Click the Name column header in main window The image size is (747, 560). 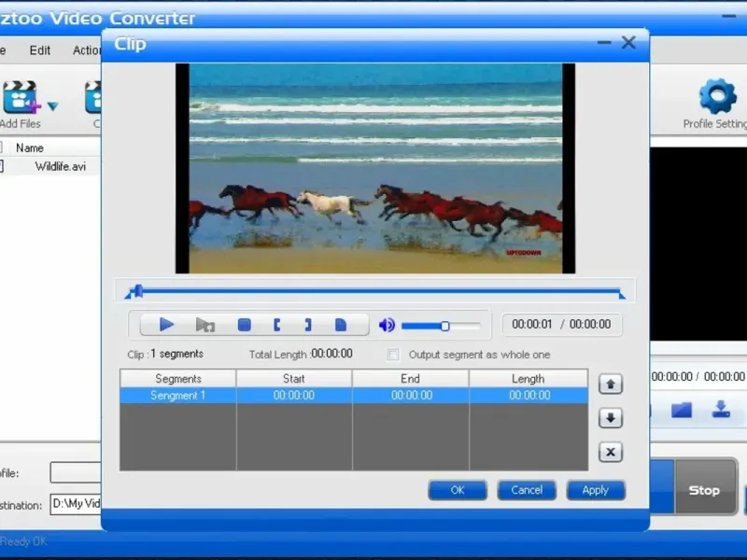[30, 148]
